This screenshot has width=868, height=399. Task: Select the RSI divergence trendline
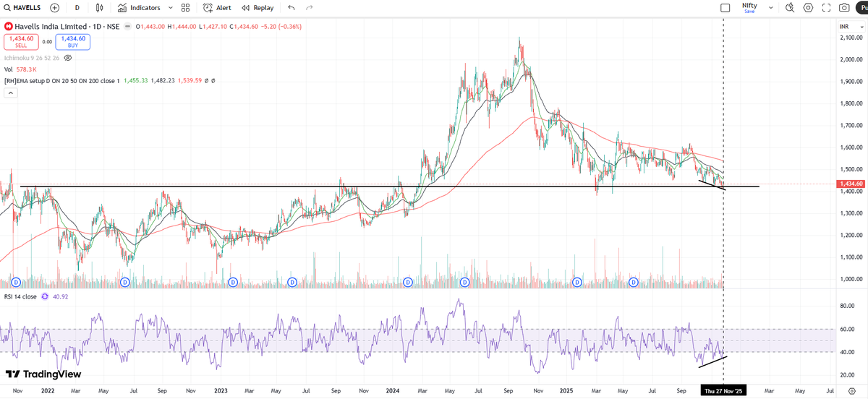[712, 361]
